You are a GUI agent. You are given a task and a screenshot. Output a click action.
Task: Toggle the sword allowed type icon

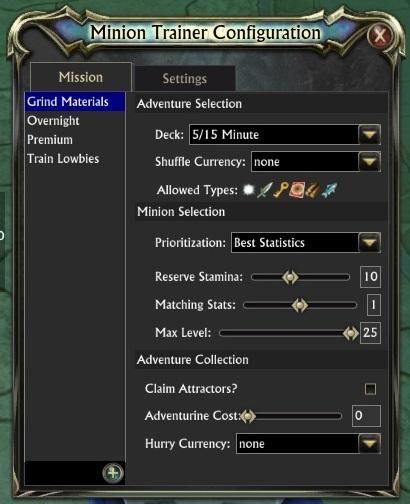click(265, 190)
